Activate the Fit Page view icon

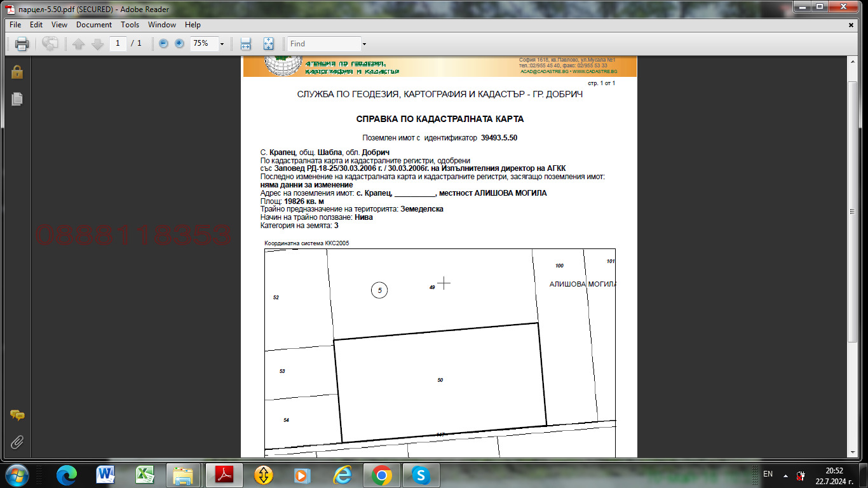point(268,43)
